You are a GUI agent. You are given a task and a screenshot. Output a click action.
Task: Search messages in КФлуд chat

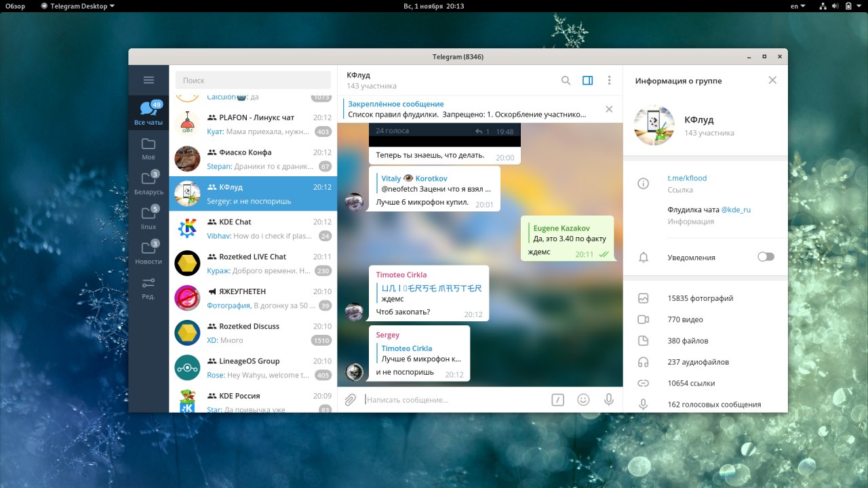(566, 80)
